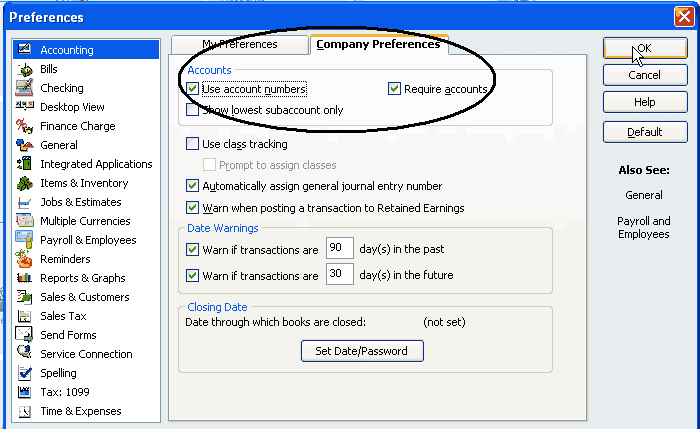The width and height of the screenshot is (700, 429).
Task: Open the Payroll and Employees link under Also See
Action: pyautogui.click(x=644, y=227)
